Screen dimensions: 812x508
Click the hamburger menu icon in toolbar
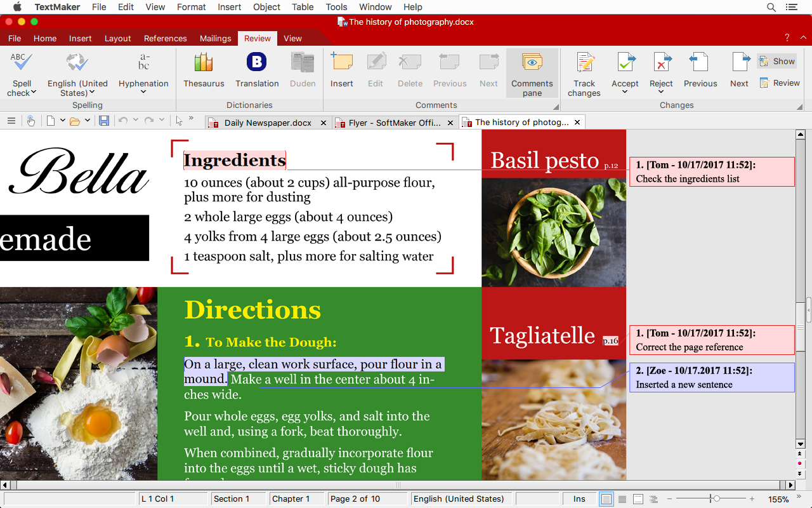click(11, 121)
